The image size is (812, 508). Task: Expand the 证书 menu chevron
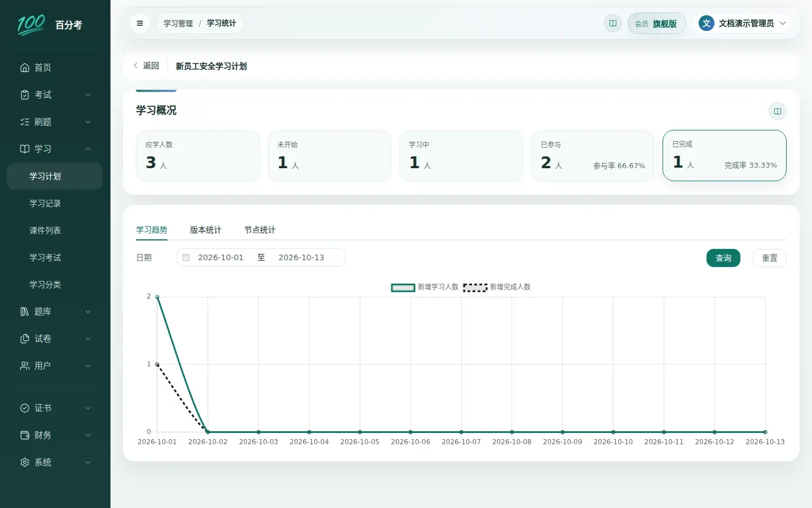pyautogui.click(x=88, y=408)
